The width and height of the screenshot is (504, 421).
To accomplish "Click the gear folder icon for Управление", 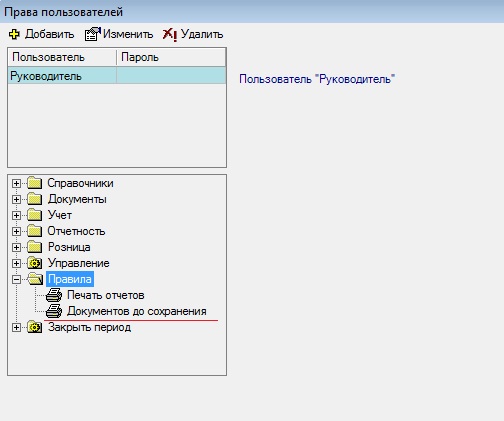I will (34, 263).
